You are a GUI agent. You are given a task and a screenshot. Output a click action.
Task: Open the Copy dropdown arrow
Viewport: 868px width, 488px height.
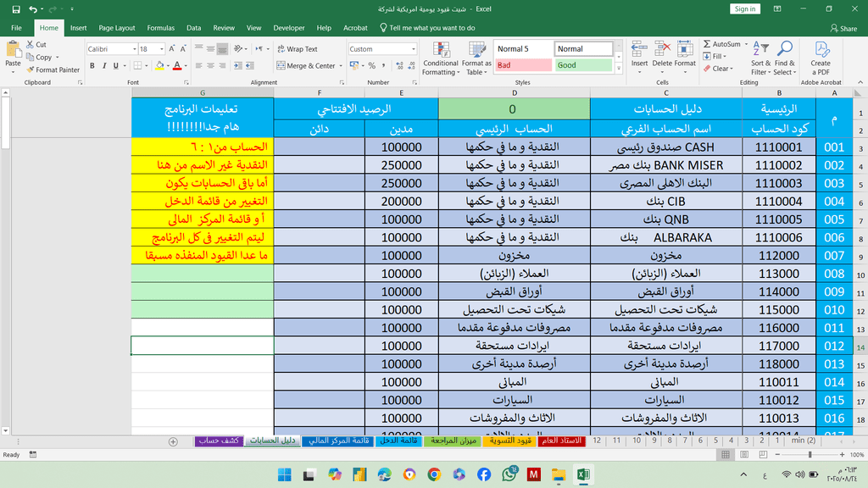pos(57,57)
